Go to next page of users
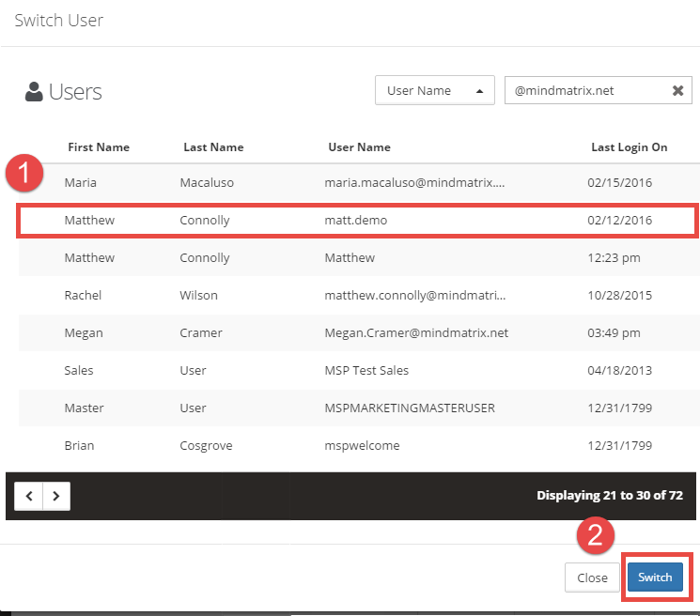Viewport: 700px width, 616px height. pos(56,496)
